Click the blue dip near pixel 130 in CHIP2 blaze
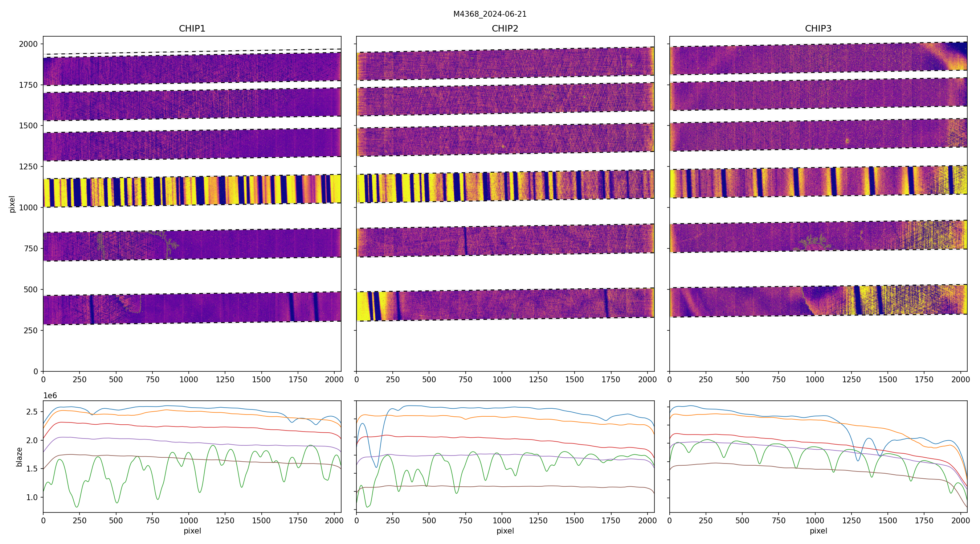Viewport: 980px width, 544px height. [376, 466]
